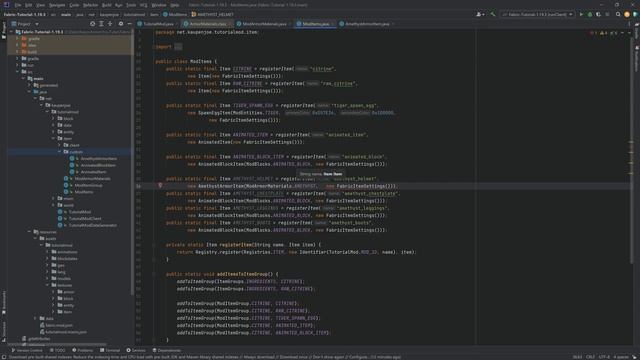Click the Stop icon in toolbar
640x360 pixels.
[607, 14]
